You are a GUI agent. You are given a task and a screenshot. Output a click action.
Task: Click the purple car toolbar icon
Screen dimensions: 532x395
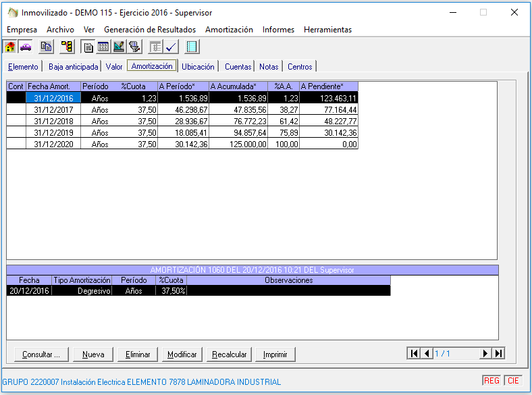tap(26, 47)
